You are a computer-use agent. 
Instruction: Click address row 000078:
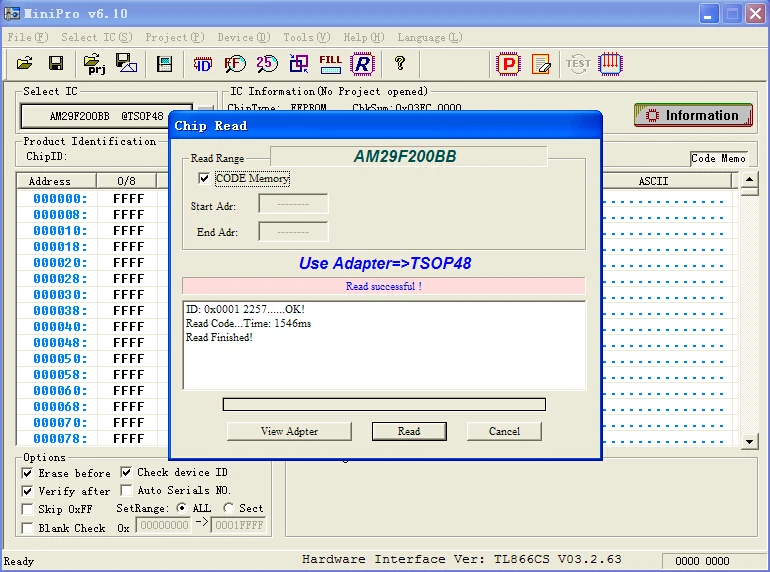(60, 438)
